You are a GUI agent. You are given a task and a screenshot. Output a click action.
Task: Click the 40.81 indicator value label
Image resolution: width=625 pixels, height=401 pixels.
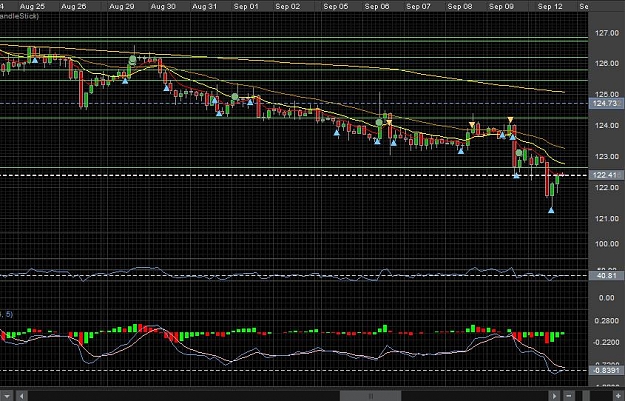pos(606,275)
